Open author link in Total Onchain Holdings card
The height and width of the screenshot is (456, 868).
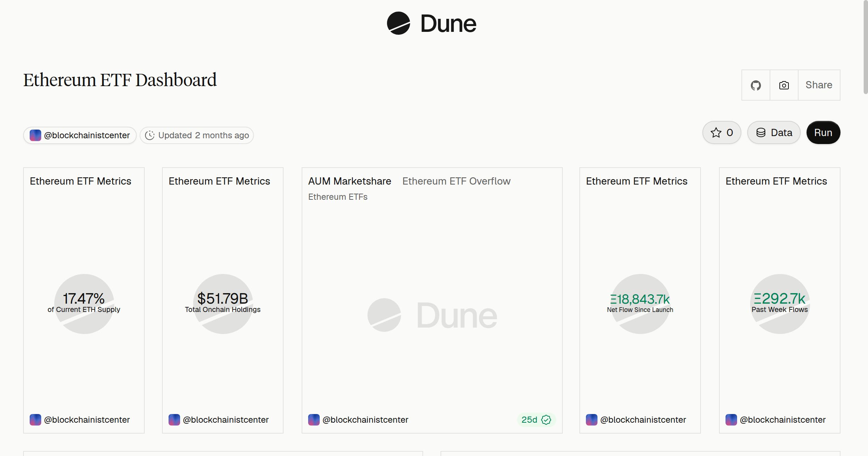[218, 420]
